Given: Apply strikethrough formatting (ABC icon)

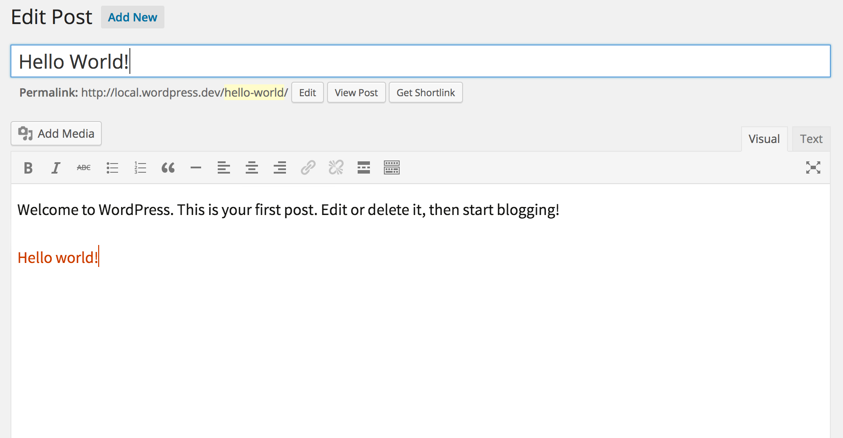Looking at the screenshot, I should [83, 168].
